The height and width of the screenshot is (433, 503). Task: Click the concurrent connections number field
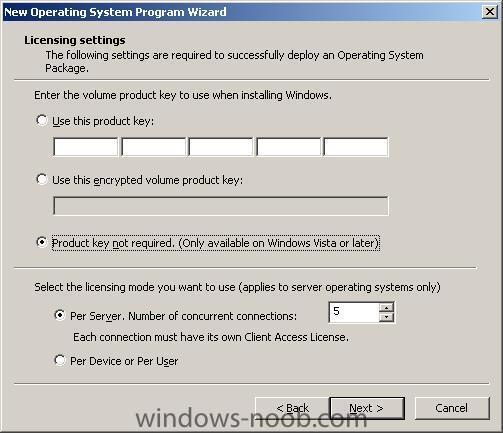tap(354, 312)
